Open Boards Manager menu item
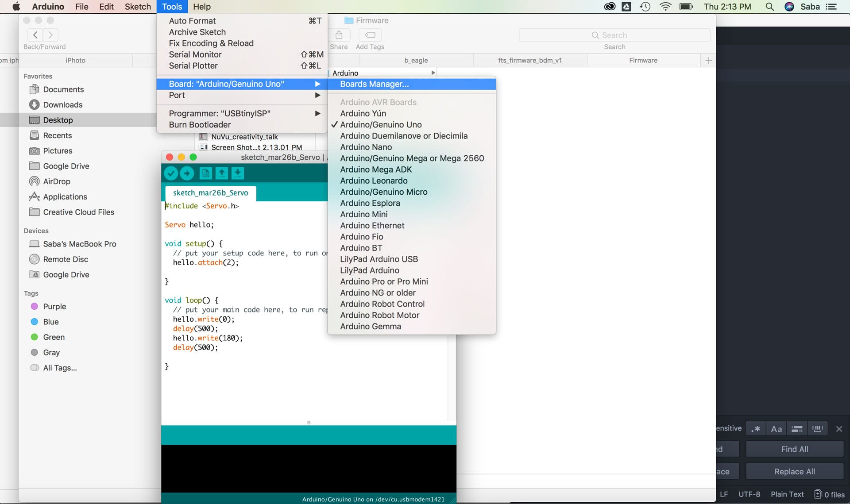This screenshot has width=850, height=504. tap(412, 84)
